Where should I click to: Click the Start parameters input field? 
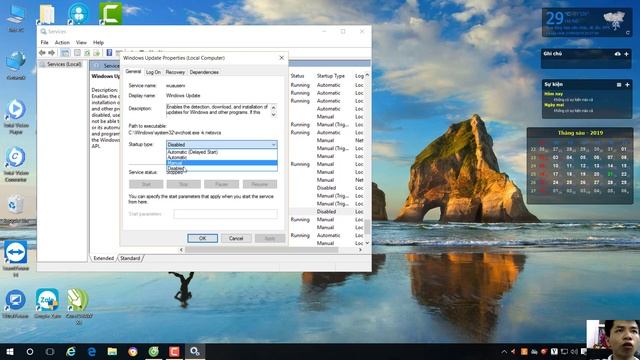(225, 214)
